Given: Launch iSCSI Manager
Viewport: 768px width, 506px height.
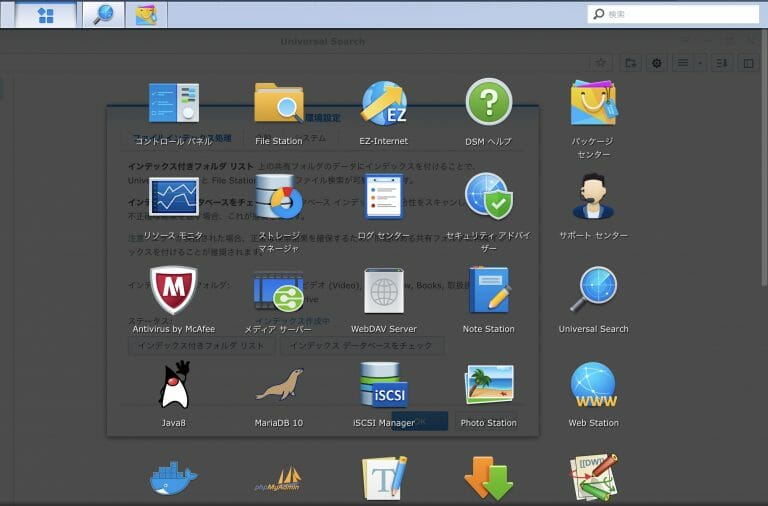Looking at the screenshot, I should [x=384, y=385].
